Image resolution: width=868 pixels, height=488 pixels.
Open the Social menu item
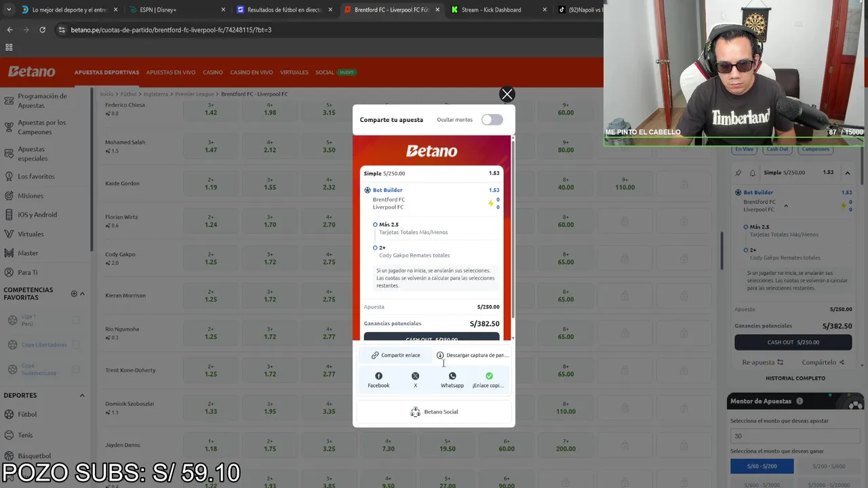click(325, 73)
